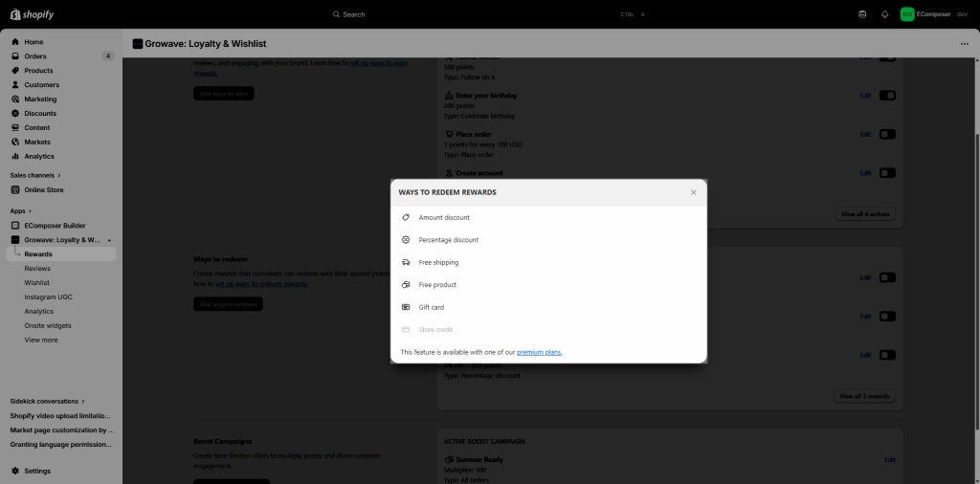980x484 pixels.
Task: Click the Free product icon
Action: (406, 285)
